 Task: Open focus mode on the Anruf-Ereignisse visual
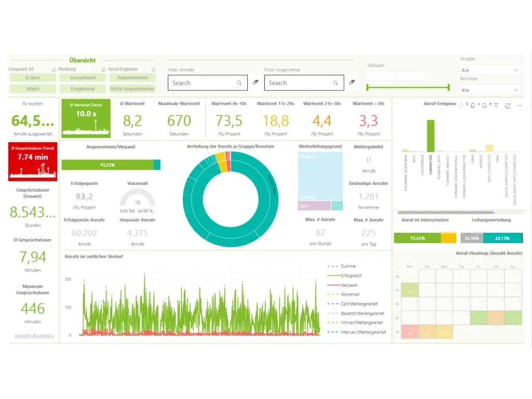507,105
